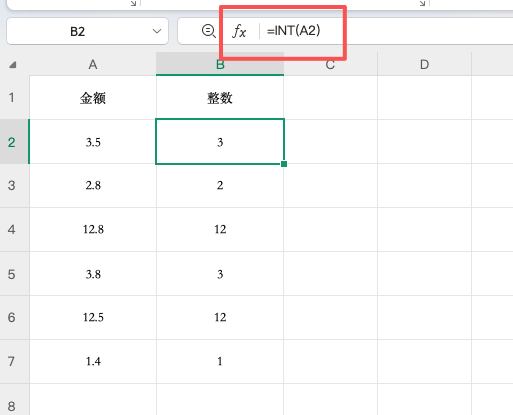513x415 pixels.
Task: Select column D header
Action: coord(424,64)
